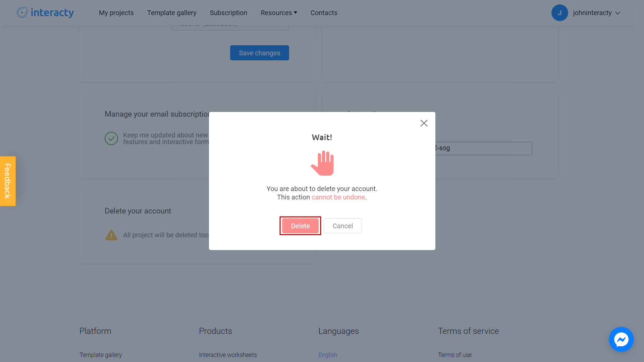Open the Feedback side panel

7,181
